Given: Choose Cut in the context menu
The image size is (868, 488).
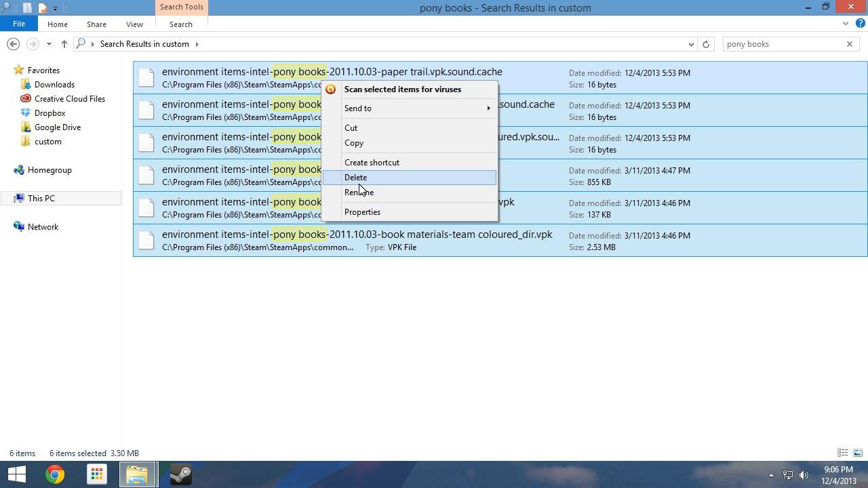Looking at the screenshot, I should (x=410, y=128).
